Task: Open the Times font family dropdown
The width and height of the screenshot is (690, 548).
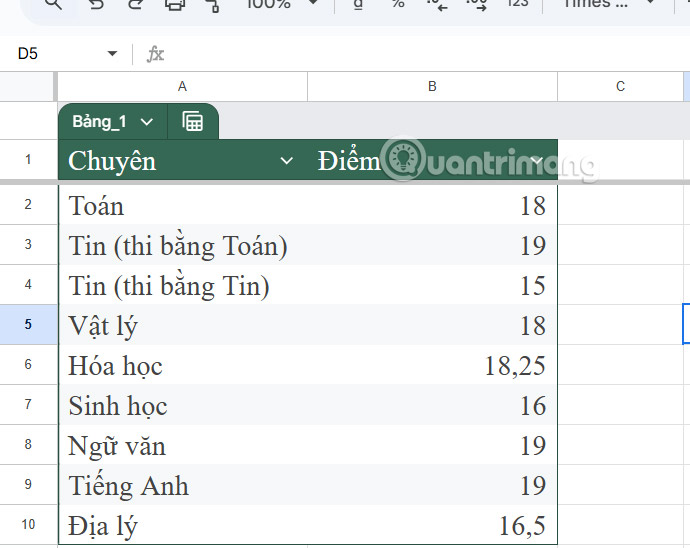Action: click(x=609, y=4)
